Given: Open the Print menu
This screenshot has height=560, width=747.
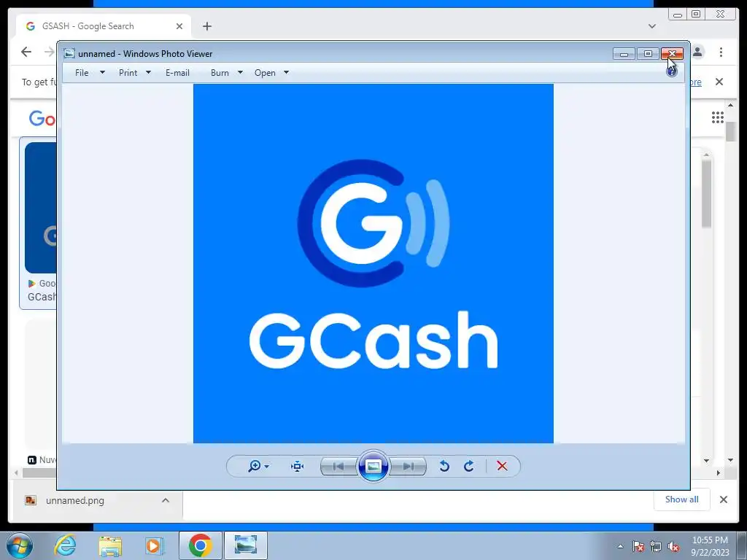Looking at the screenshot, I should 128,72.
